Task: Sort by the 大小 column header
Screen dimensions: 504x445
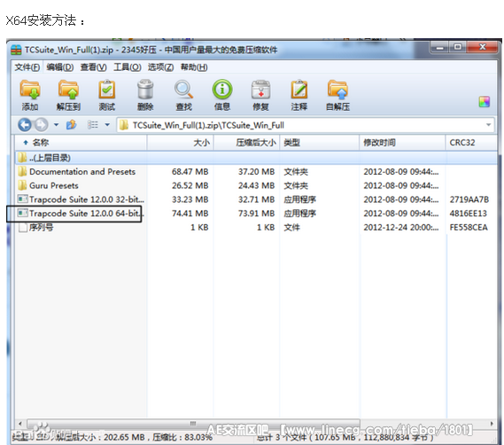Action: tap(181, 143)
